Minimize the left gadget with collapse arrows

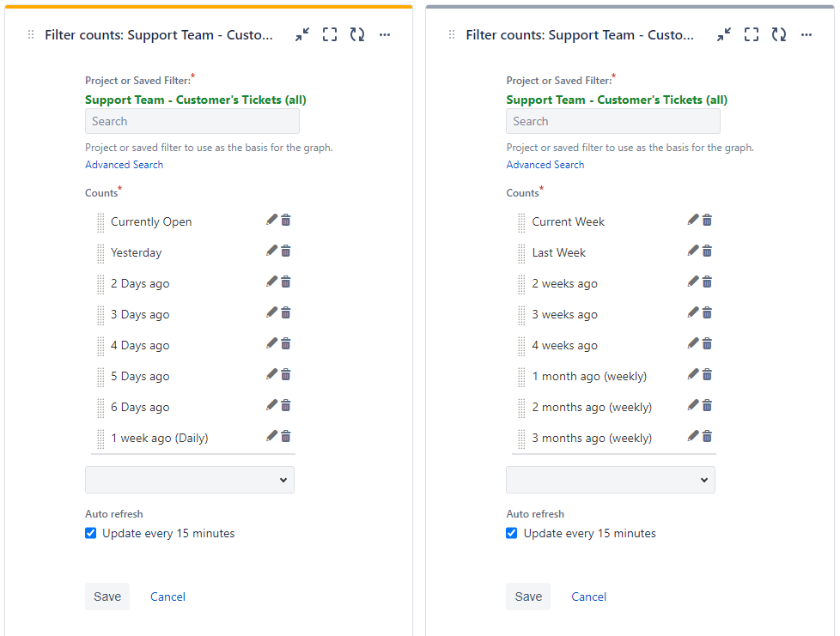302,35
